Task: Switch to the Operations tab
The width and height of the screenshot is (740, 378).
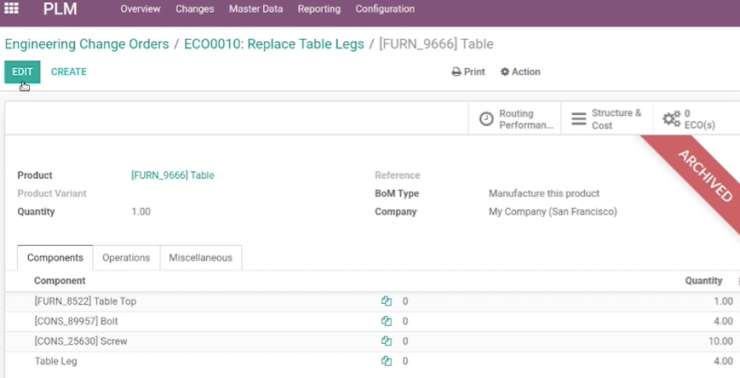Action: (x=126, y=258)
